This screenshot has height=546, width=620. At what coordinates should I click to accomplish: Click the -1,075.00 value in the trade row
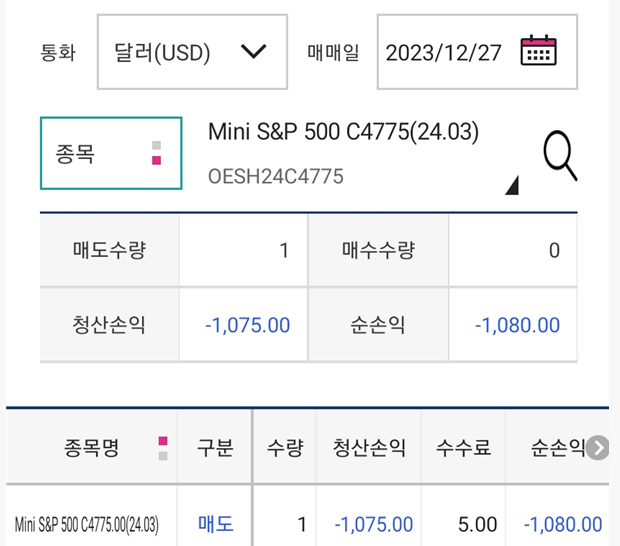(x=374, y=525)
